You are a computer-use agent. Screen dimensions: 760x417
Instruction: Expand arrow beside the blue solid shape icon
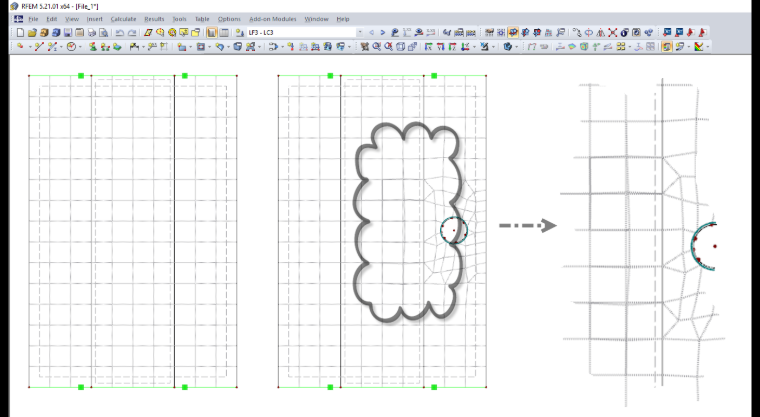click(516, 47)
